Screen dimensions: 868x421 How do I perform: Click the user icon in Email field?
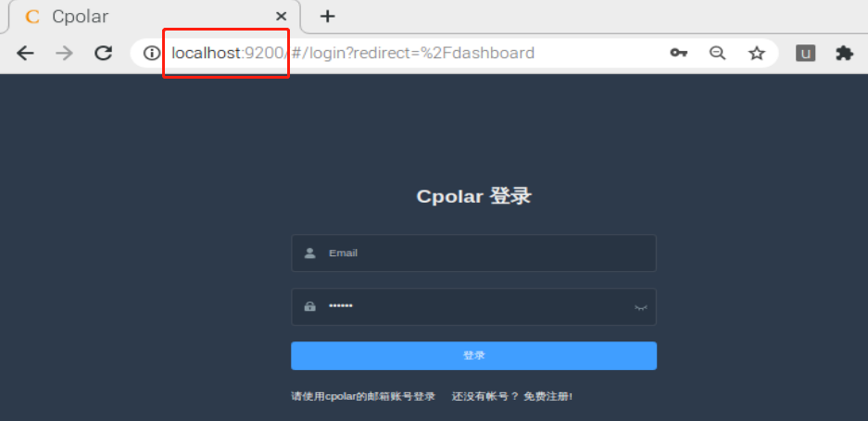point(310,253)
